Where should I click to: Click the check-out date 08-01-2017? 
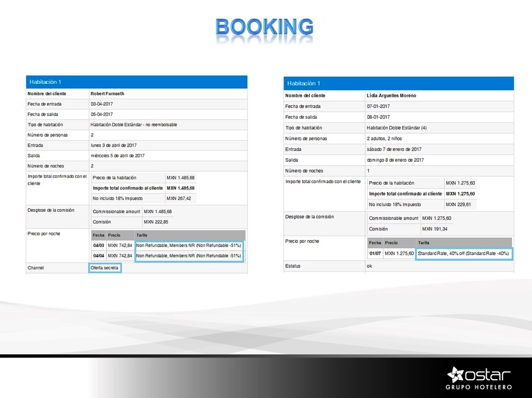378,117
